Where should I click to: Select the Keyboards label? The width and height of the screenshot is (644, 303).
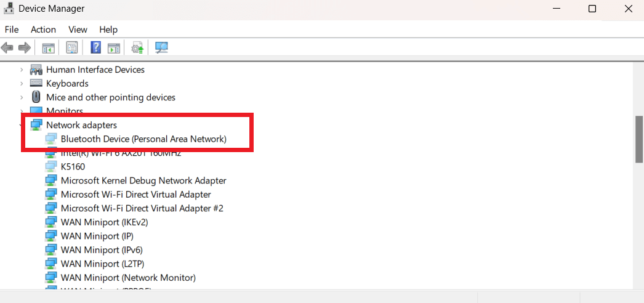[67, 84]
